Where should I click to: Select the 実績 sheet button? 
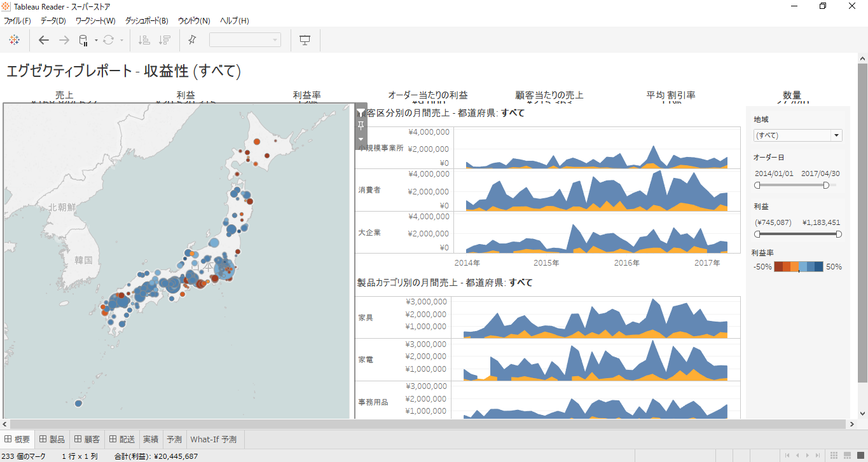pyautogui.click(x=151, y=438)
